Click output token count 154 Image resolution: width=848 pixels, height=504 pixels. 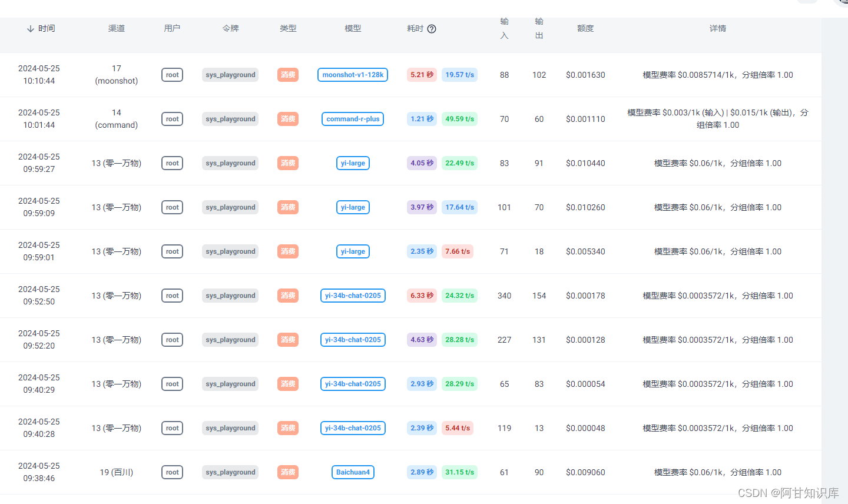(539, 296)
